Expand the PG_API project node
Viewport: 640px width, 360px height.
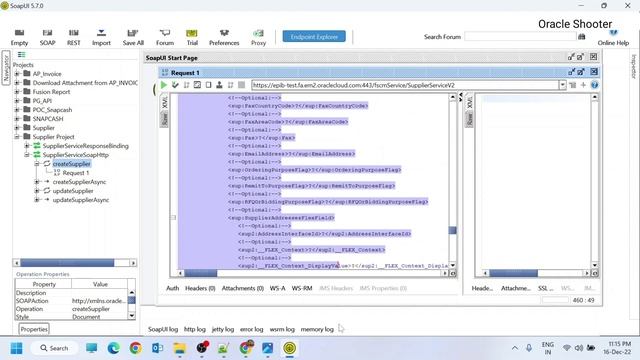click(x=17, y=101)
